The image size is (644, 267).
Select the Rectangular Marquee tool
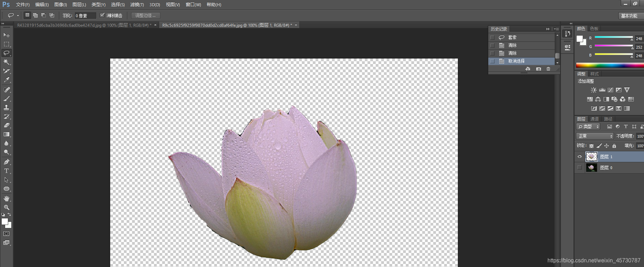pyautogui.click(x=7, y=44)
